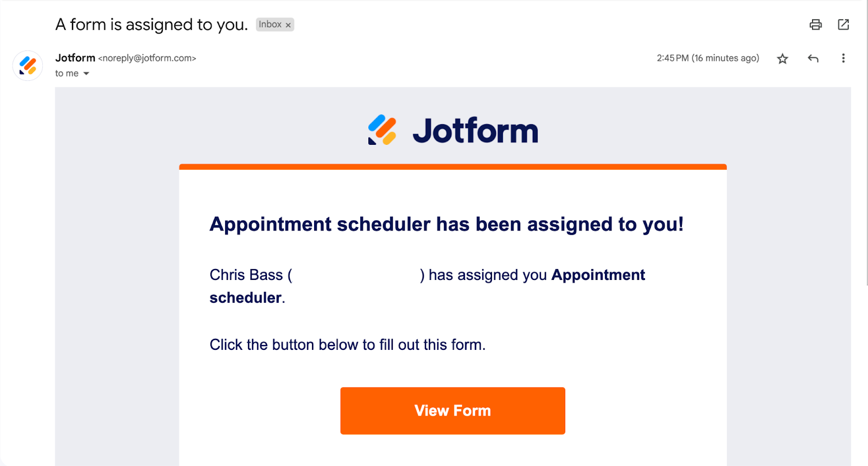This screenshot has width=868, height=466.
Task: Click the print email icon
Action: click(x=815, y=24)
